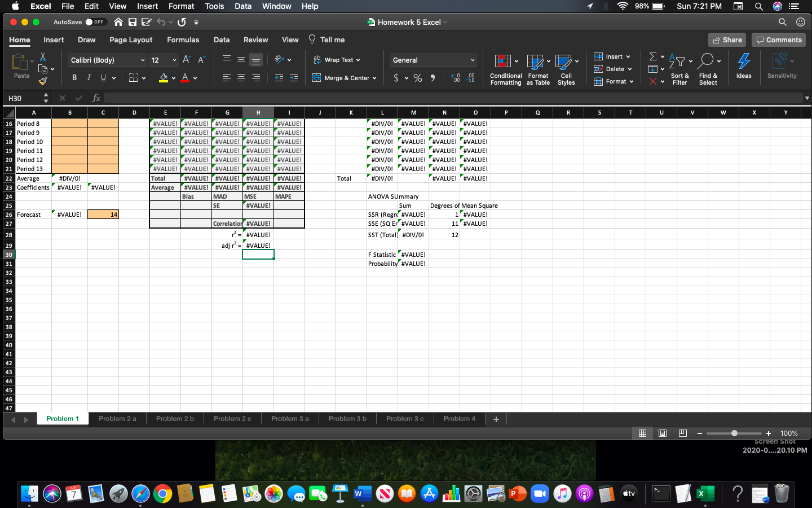Expand the Wrap Text dropdown
The height and width of the screenshot is (508, 812).
tap(358, 60)
